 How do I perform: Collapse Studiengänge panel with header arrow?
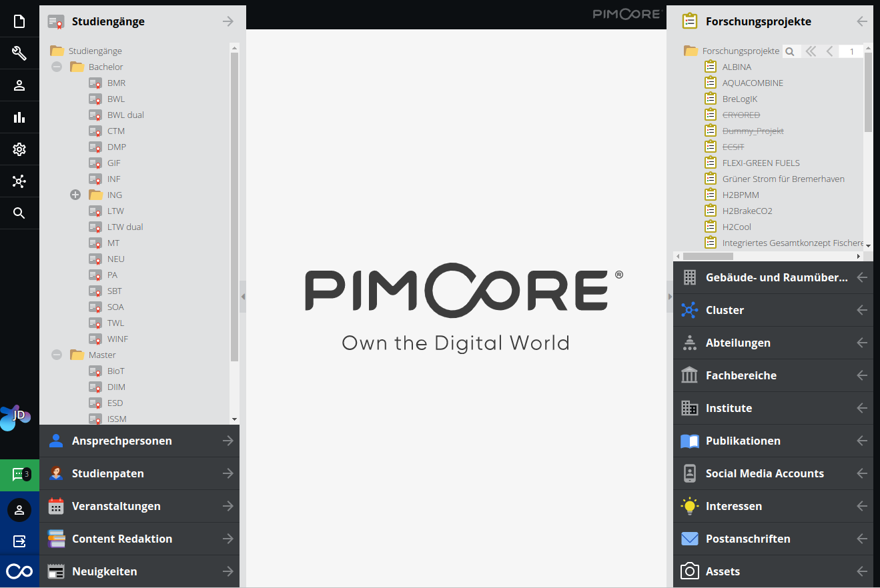(228, 21)
